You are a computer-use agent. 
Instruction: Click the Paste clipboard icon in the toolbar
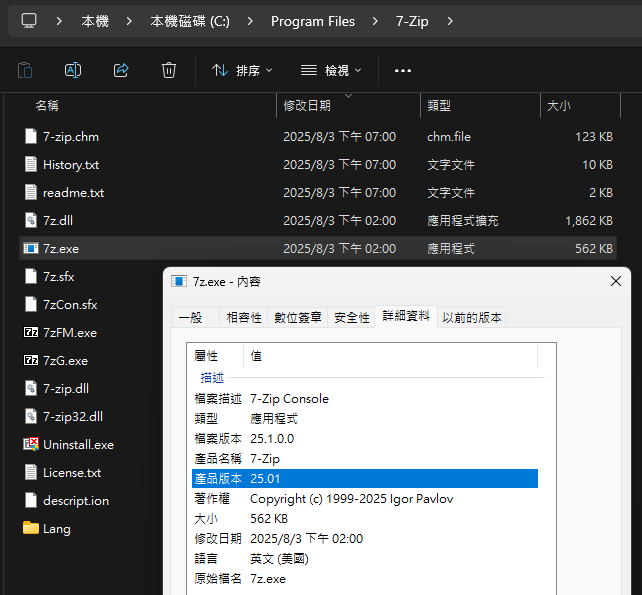(x=25, y=70)
